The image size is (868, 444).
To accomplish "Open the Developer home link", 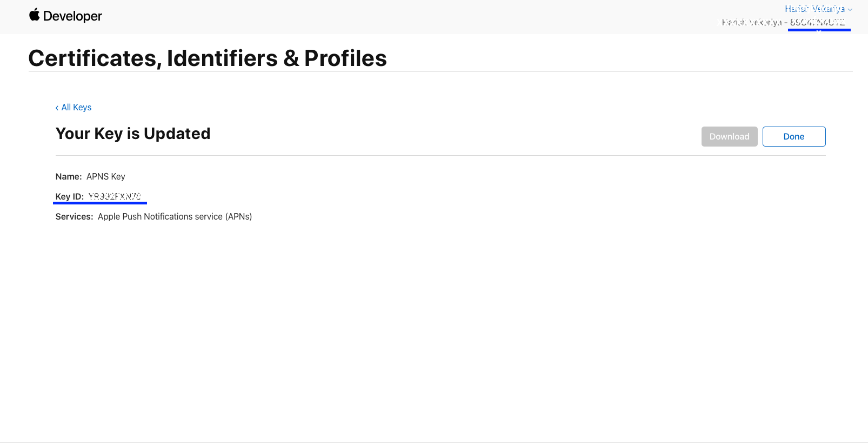I will click(72, 16).
